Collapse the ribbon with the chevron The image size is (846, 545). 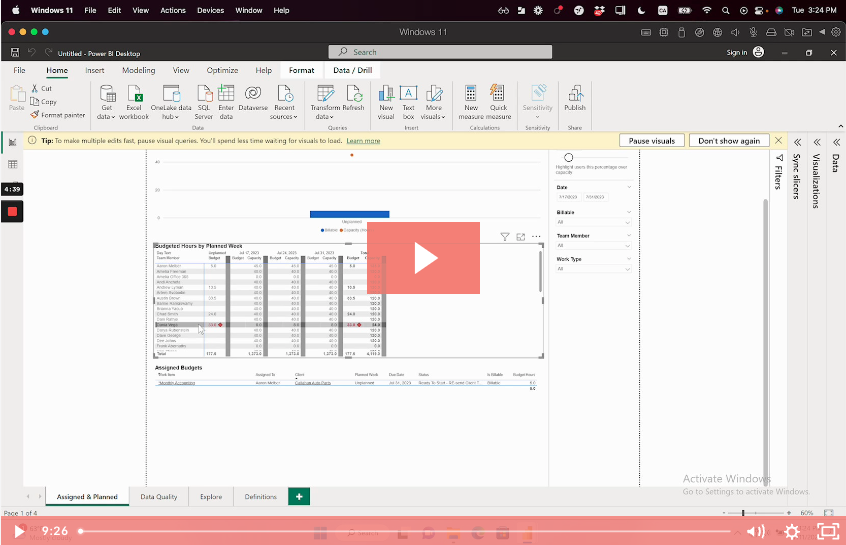coord(840,126)
